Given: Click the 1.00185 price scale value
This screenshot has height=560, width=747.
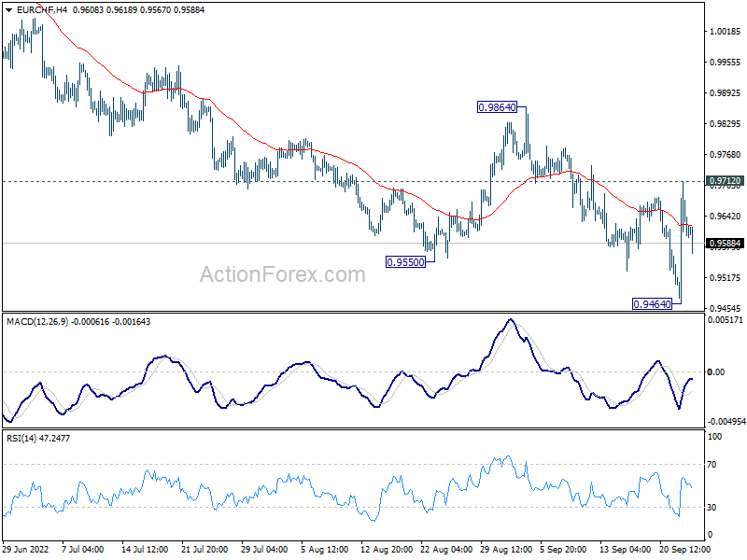Looking at the screenshot, I should click(726, 32).
